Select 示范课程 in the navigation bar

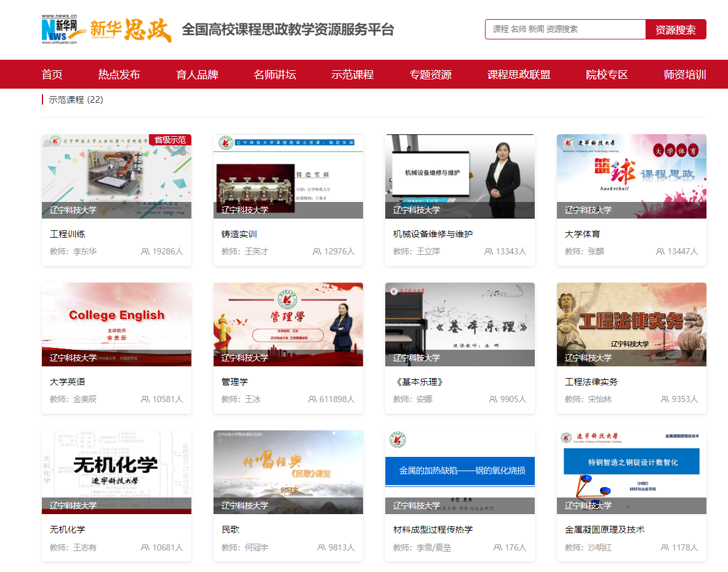[353, 75]
